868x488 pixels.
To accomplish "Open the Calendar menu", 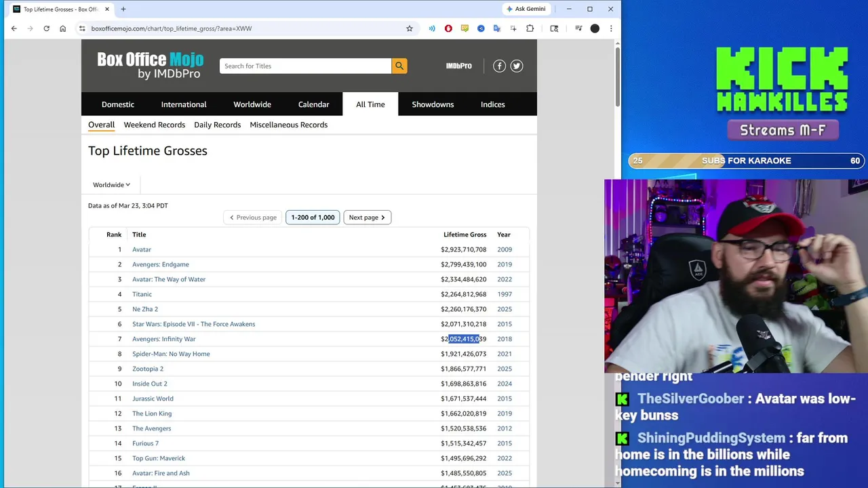I will [x=313, y=104].
